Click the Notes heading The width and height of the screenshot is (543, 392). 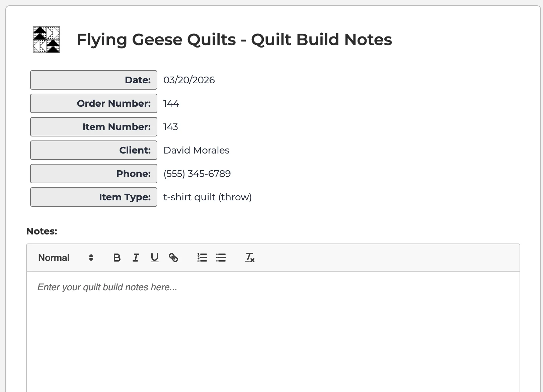click(x=41, y=231)
